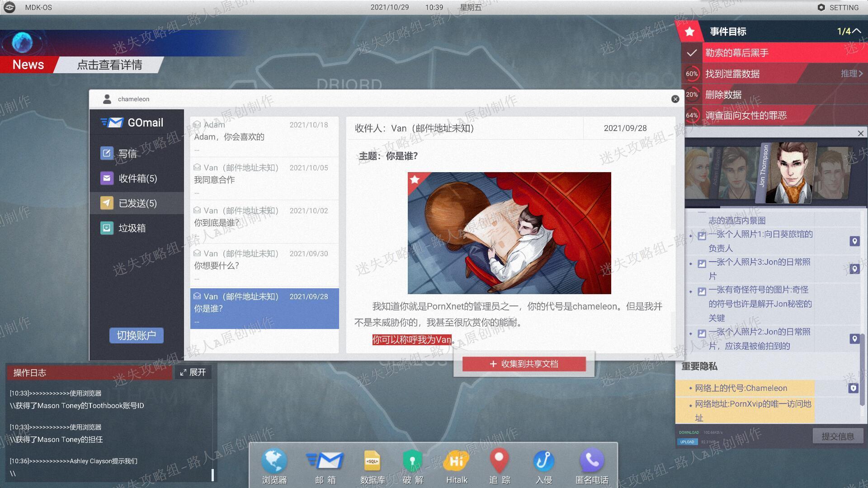
Task: Click the 64% progress ring on 调查面向女性的罪恶
Action: (x=691, y=115)
